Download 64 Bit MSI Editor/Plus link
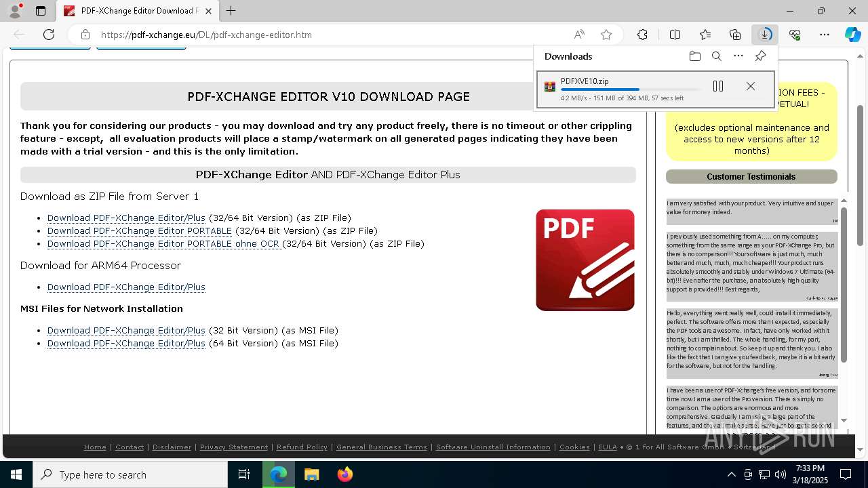This screenshot has height=488, width=868. [126, 343]
